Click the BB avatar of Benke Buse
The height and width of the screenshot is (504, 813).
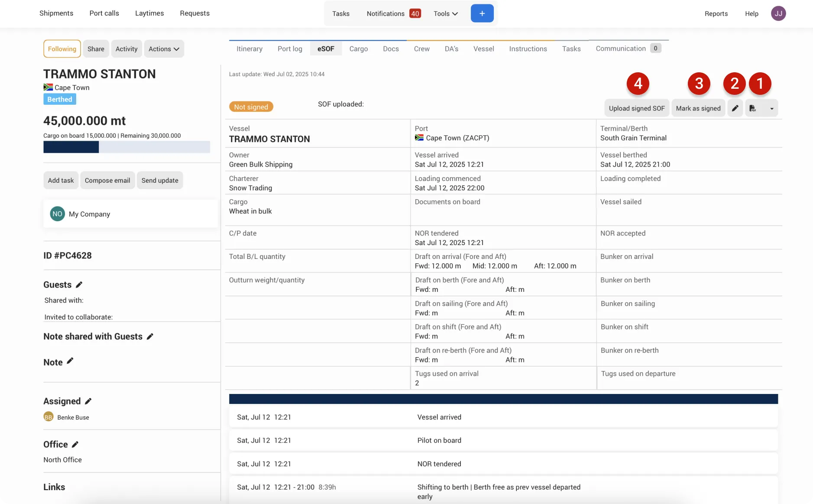click(48, 417)
